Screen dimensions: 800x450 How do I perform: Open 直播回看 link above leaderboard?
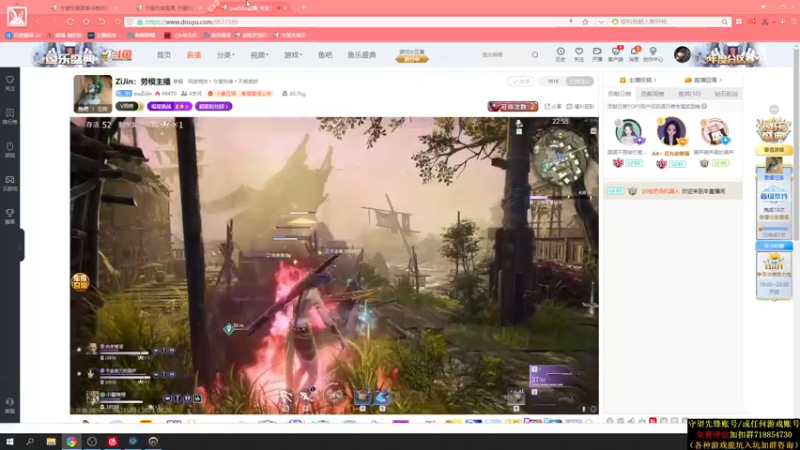704,80
